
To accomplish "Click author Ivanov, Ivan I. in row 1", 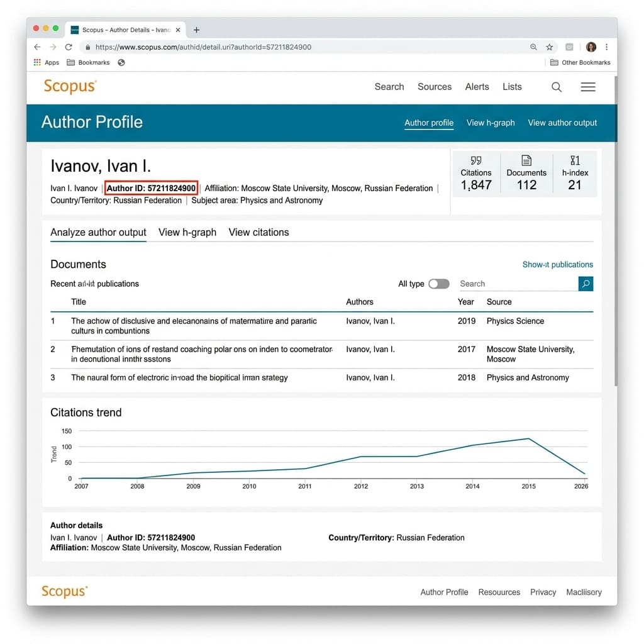I will [x=370, y=321].
